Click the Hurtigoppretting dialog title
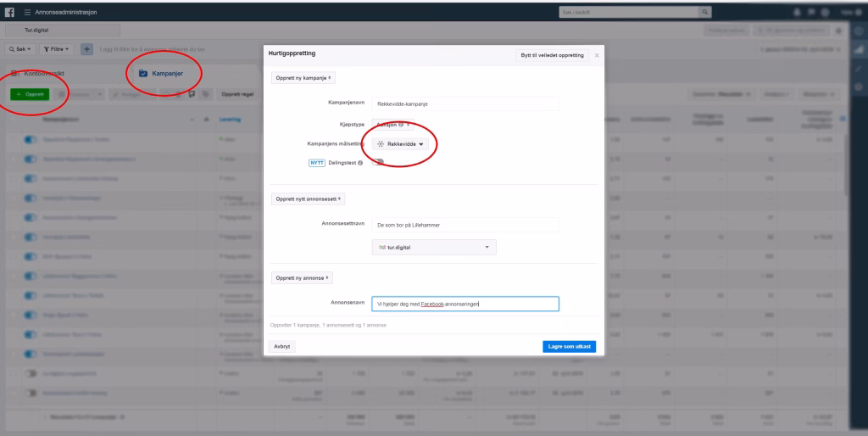 (292, 53)
